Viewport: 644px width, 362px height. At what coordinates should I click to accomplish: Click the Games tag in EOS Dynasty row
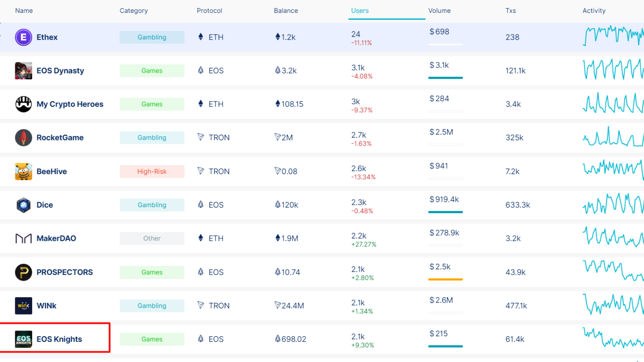(152, 71)
